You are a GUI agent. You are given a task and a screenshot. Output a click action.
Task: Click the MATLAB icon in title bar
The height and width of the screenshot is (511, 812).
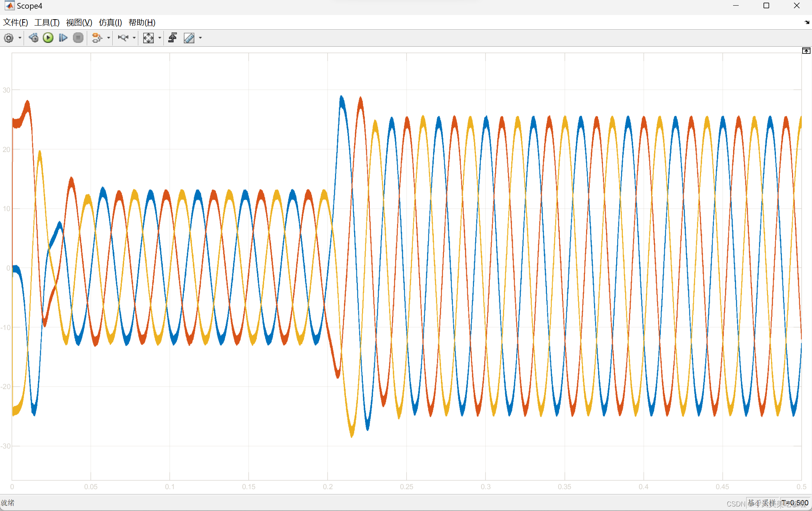click(x=10, y=6)
